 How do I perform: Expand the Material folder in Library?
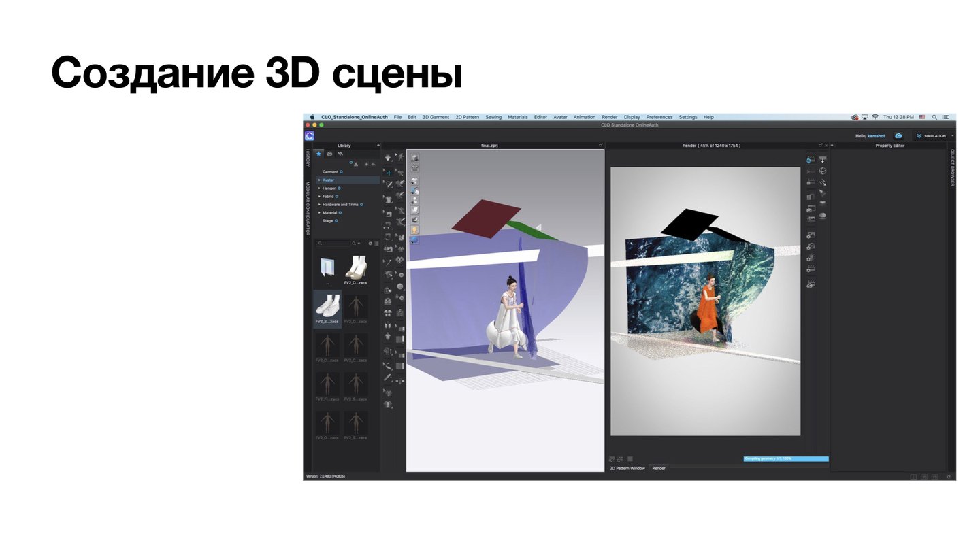click(319, 213)
